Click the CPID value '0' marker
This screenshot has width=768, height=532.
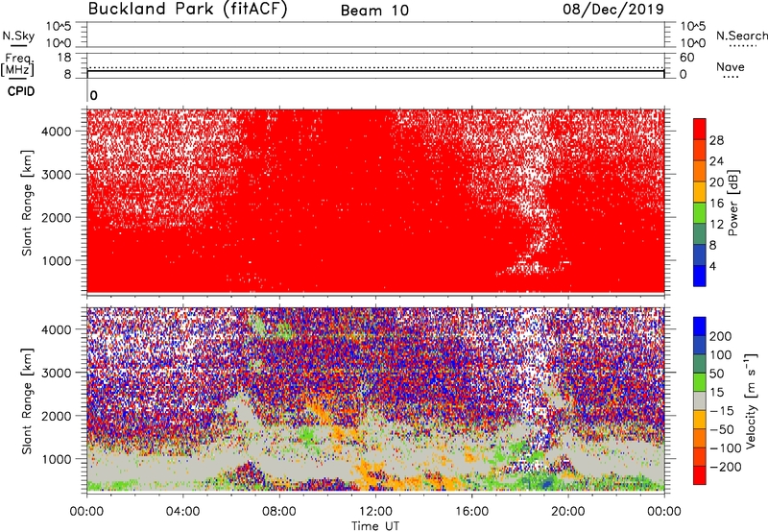point(93,95)
